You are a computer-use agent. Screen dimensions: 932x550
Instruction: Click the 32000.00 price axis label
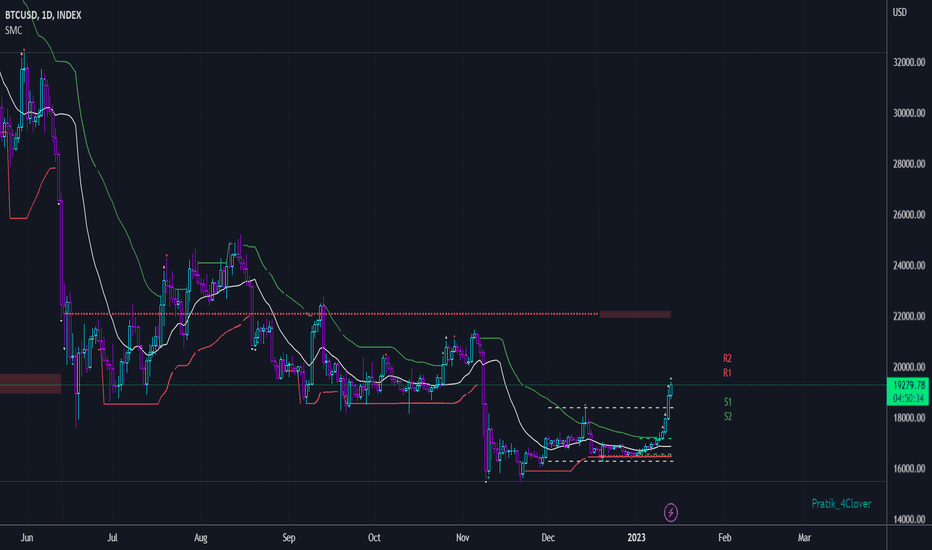pos(909,62)
